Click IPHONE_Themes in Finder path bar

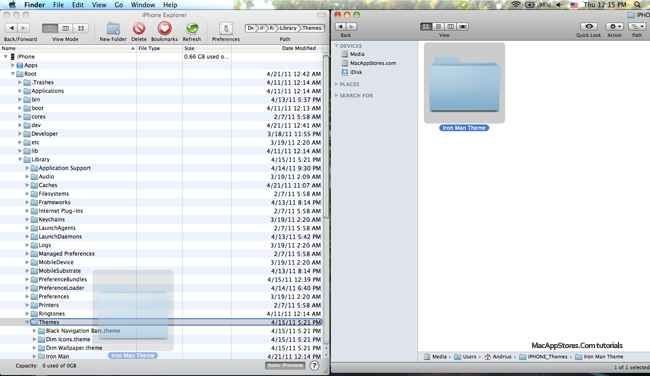click(x=543, y=357)
